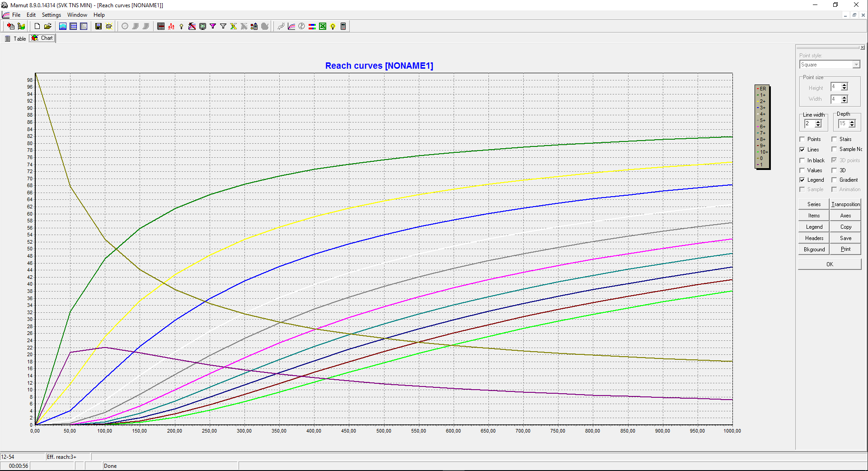868x471 pixels.
Task: Switch to the Table tab
Action: [15, 39]
